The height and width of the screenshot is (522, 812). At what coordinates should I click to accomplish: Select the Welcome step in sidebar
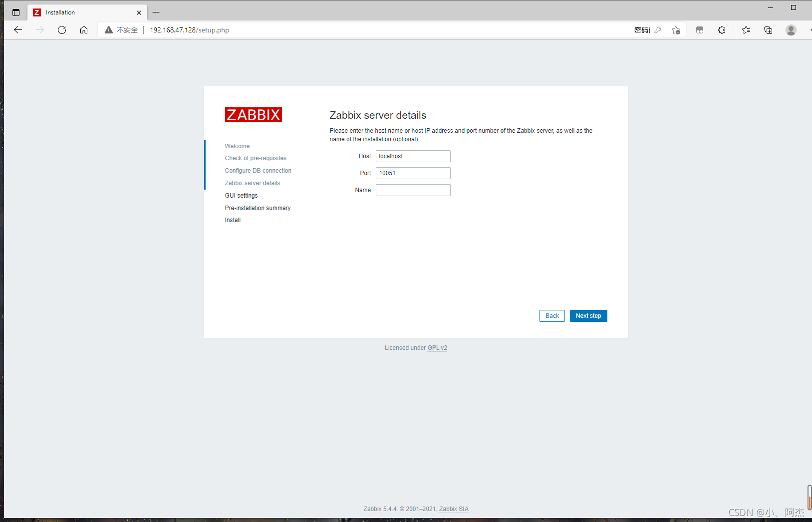click(237, 146)
